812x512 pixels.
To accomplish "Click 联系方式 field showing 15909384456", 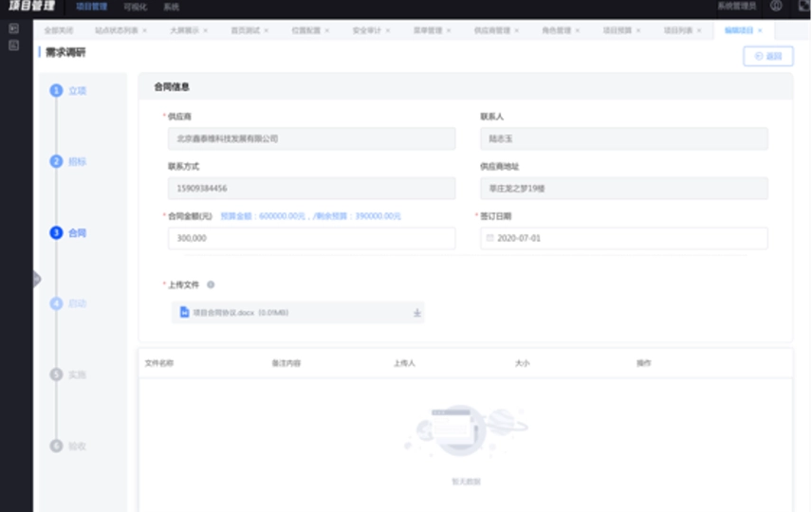I will tap(312, 189).
